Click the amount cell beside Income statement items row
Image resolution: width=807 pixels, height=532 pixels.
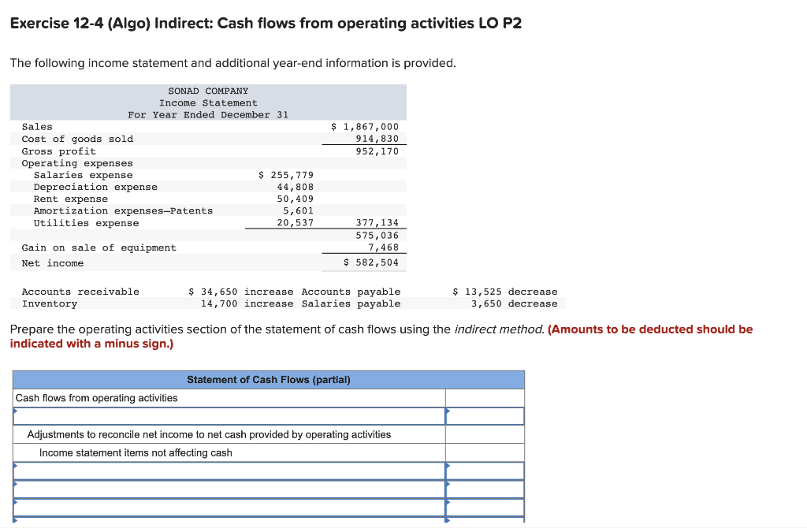point(485,453)
